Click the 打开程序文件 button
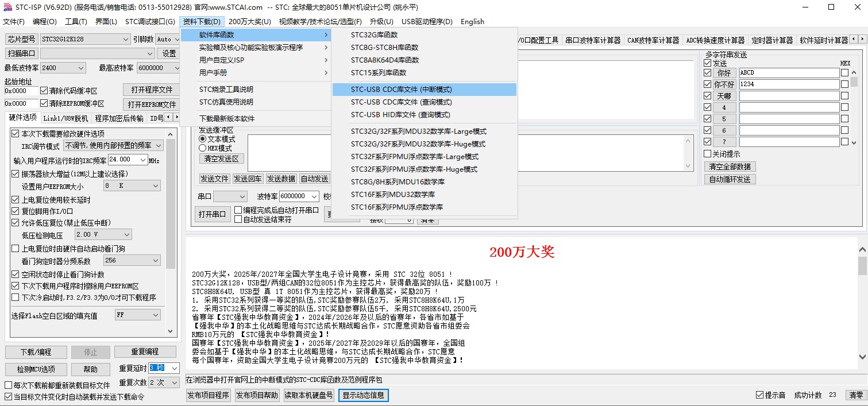 click(x=152, y=90)
